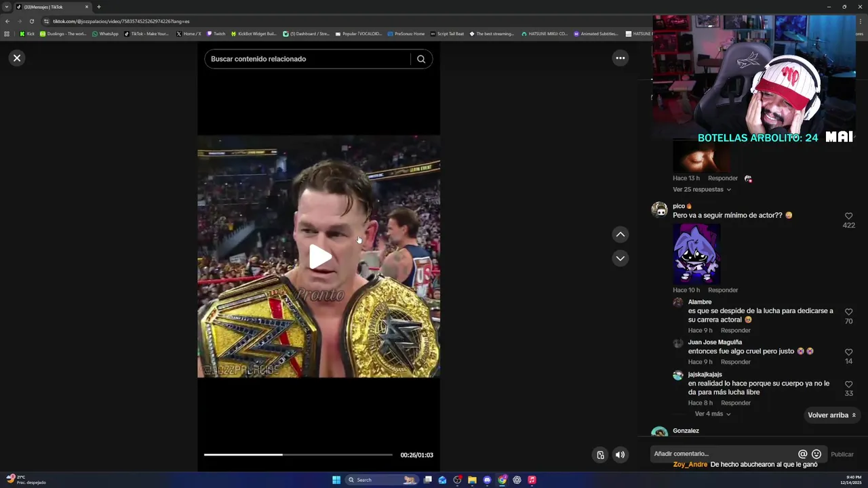Image resolution: width=868 pixels, height=488 pixels.
Task: Open Task View in taskbar
Action: click(x=428, y=480)
